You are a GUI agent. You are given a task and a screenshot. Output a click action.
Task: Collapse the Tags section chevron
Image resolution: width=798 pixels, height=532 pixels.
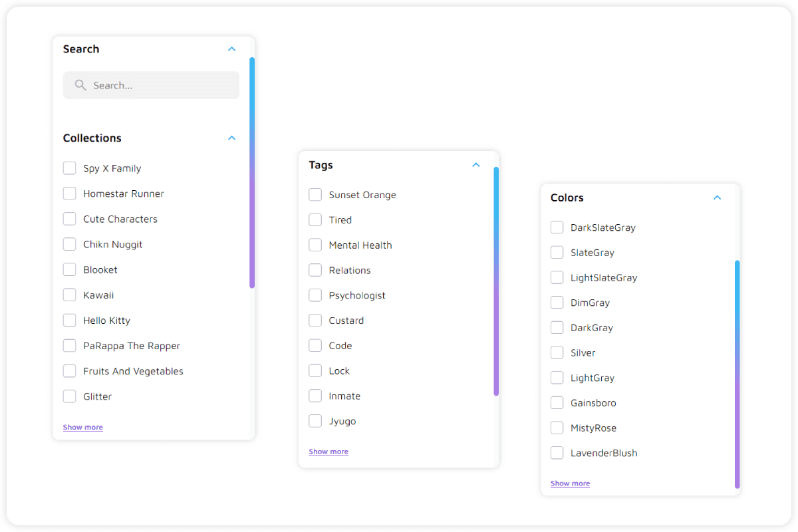click(x=475, y=165)
